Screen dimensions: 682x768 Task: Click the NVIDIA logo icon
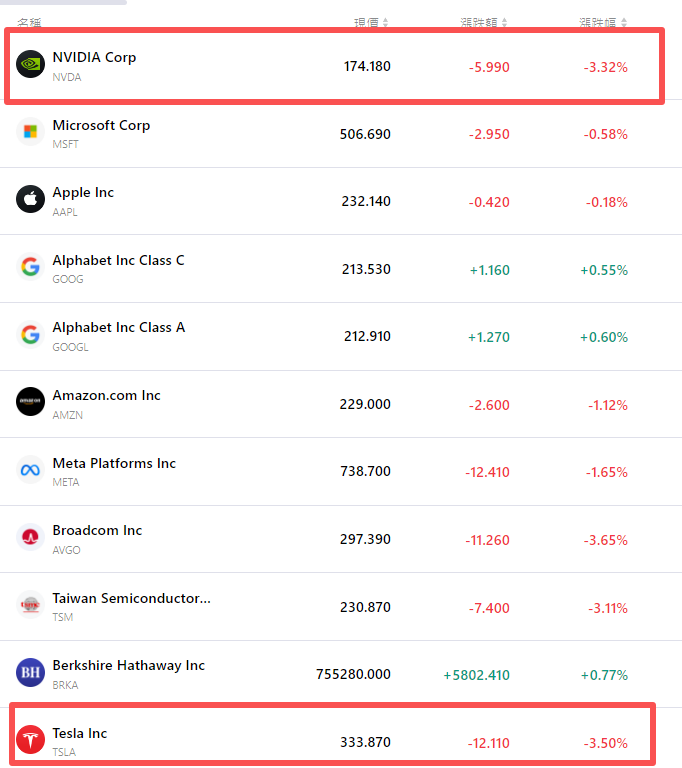point(31,64)
